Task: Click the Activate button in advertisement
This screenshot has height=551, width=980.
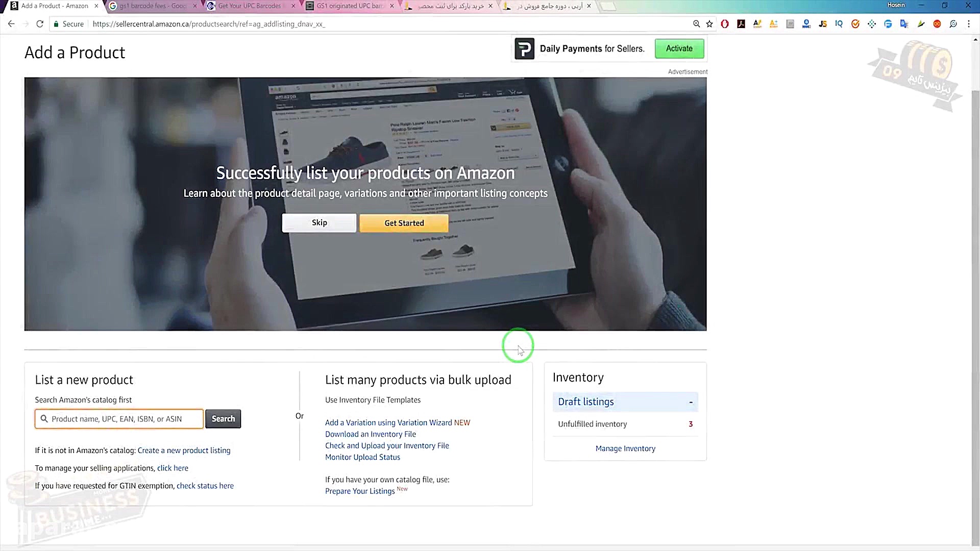Action: (679, 48)
